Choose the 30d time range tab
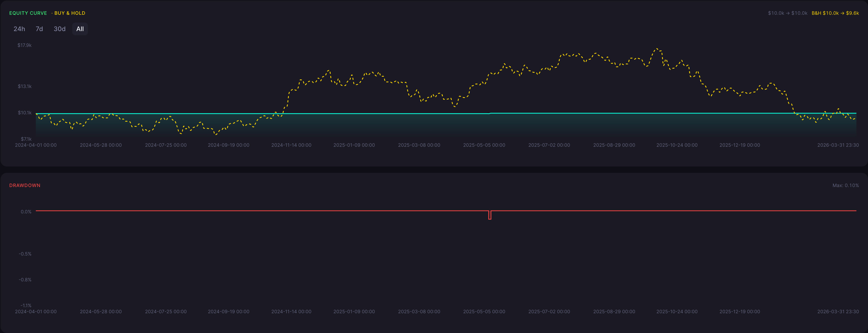Viewport: 868px width, 333px height. pos(60,29)
